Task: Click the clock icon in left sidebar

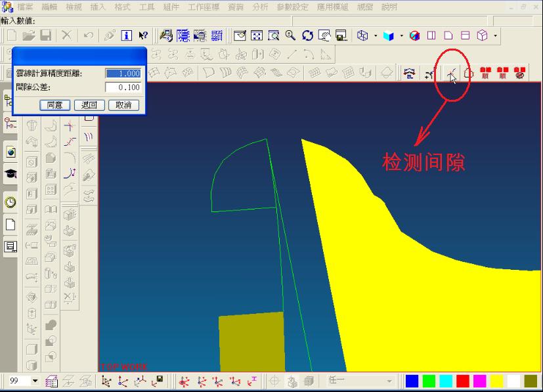Action: click(x=11, y=202)
